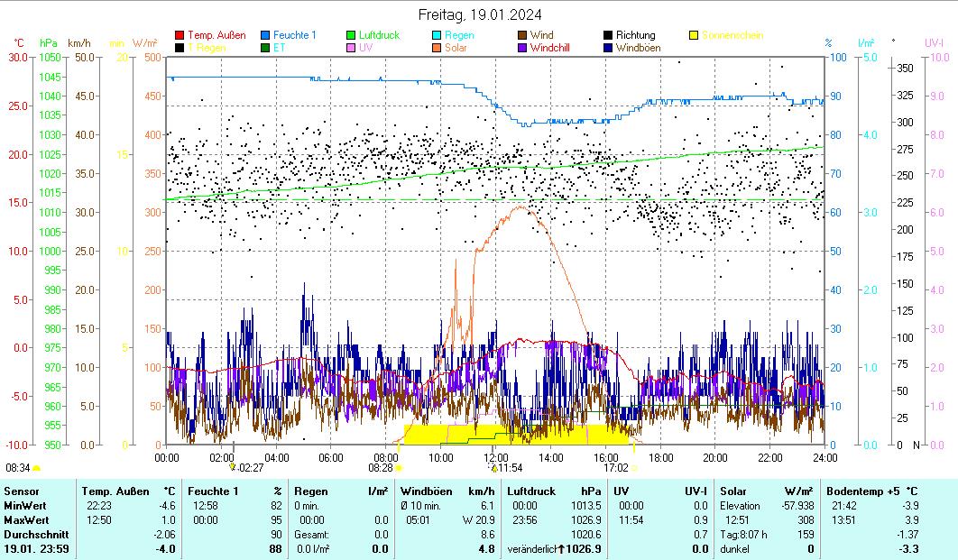Click the black Richtung legend swatch

tap(608, 36)
